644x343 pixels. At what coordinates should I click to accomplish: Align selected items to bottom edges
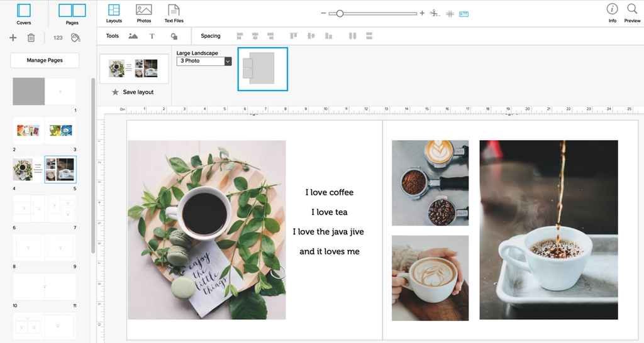pos(328,36)
